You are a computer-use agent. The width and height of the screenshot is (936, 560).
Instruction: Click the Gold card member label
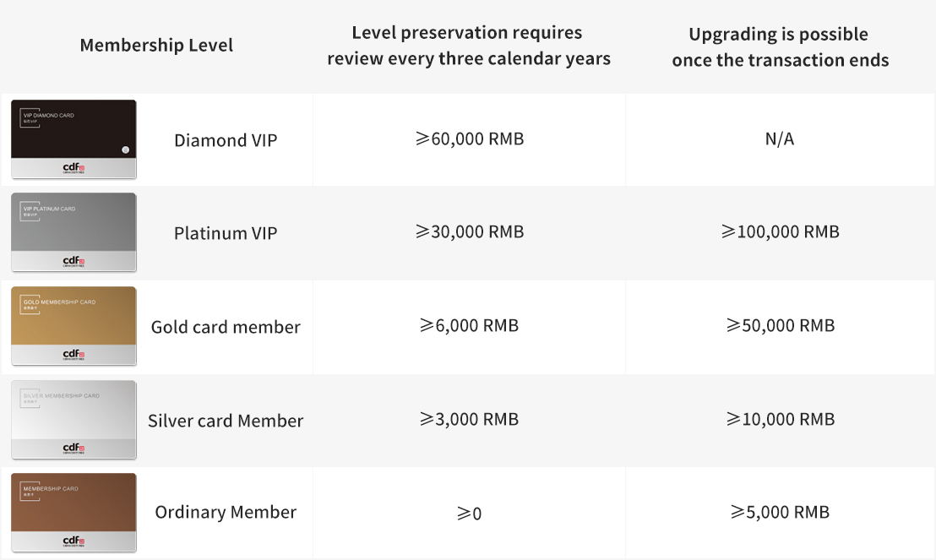226,327
